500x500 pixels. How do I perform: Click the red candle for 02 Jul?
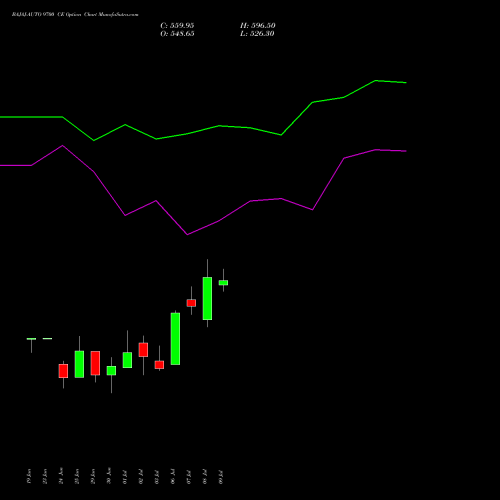click(143, 350)
